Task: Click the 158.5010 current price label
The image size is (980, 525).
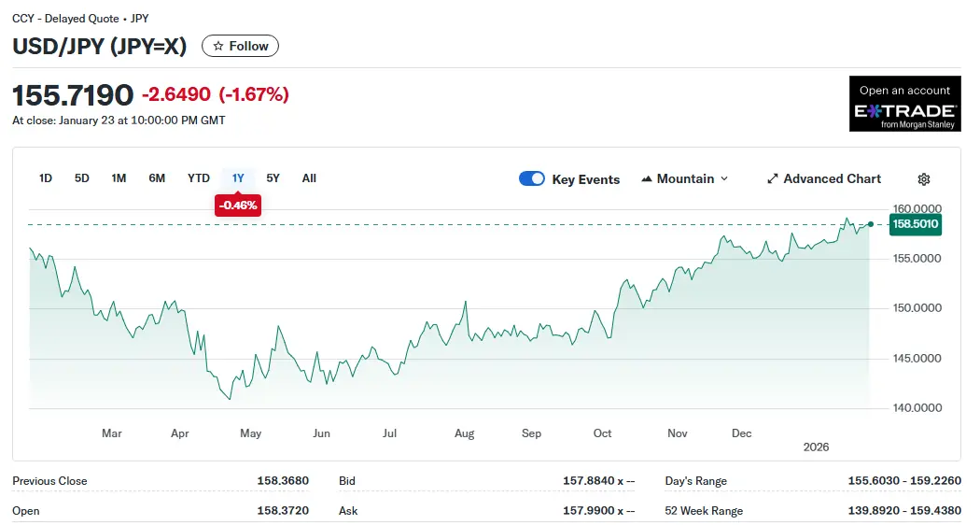Action: tap(916, 224)
